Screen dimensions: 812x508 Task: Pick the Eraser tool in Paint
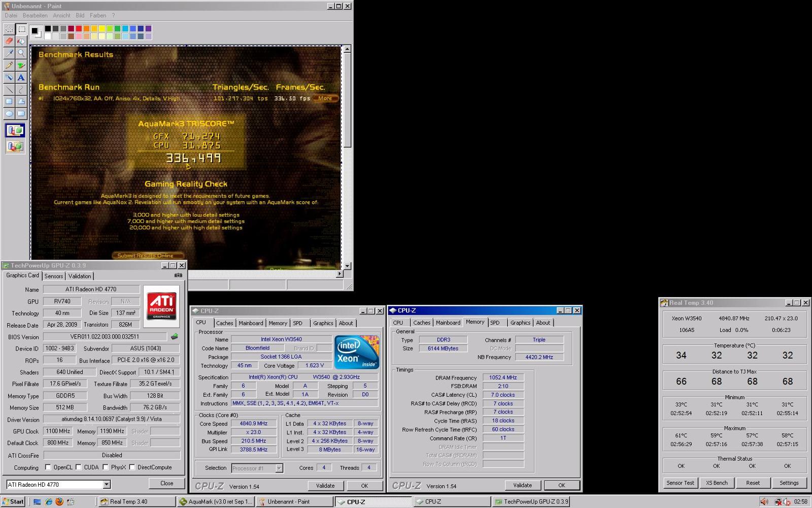(9, 41)
